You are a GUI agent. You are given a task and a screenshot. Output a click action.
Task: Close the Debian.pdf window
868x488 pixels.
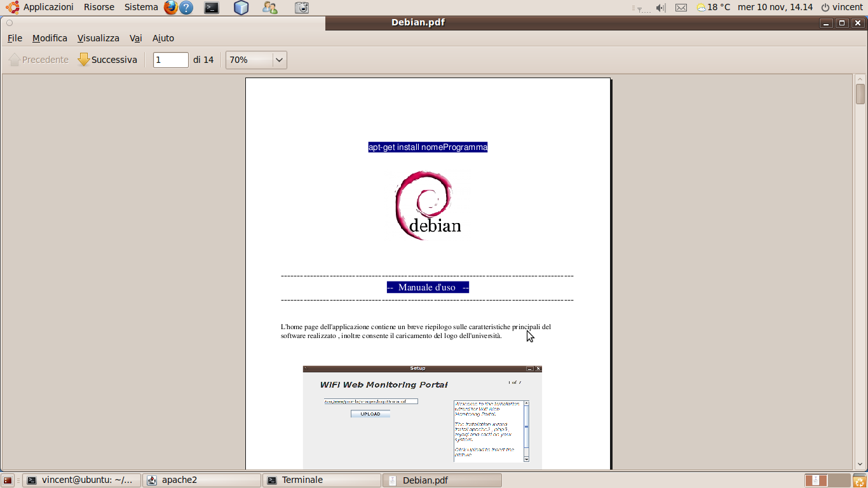pyautogui.click(x=858, y=23)
